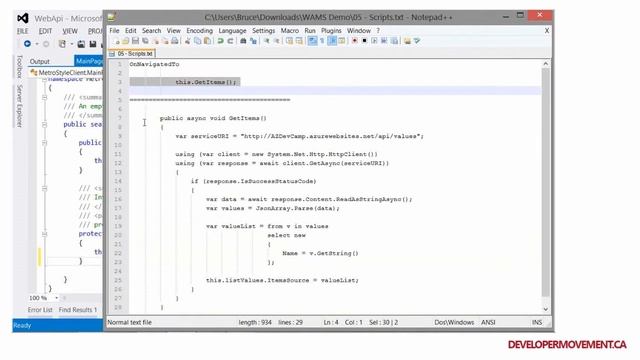Image resolution: width=640 pixels, height=360 pixels.
Task: Collapse the 'protec...' method fold in Visual Studio
Action: pyautogui.click(x=44, y=234)
